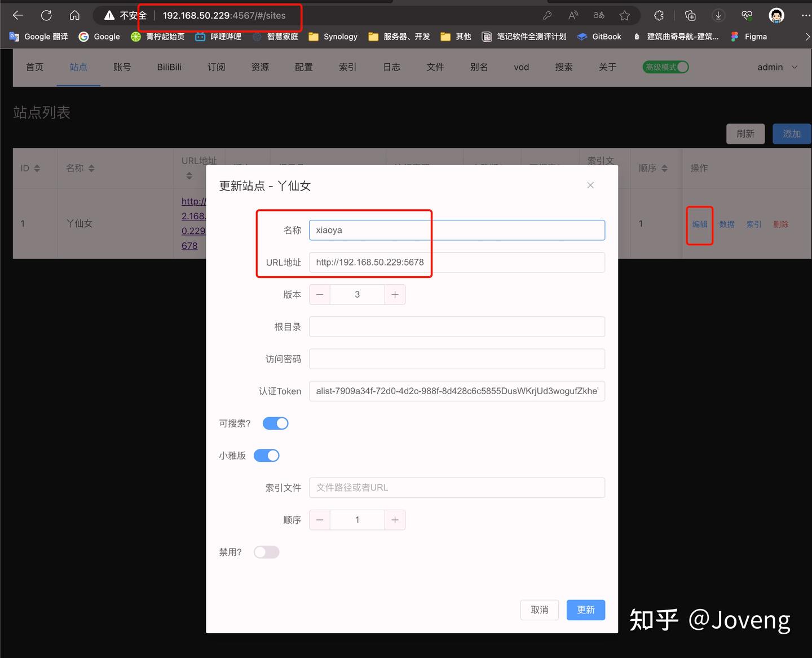Open admin user dropdown
Image resolution: width=812 pixels, height=658 pixels.
778,67
